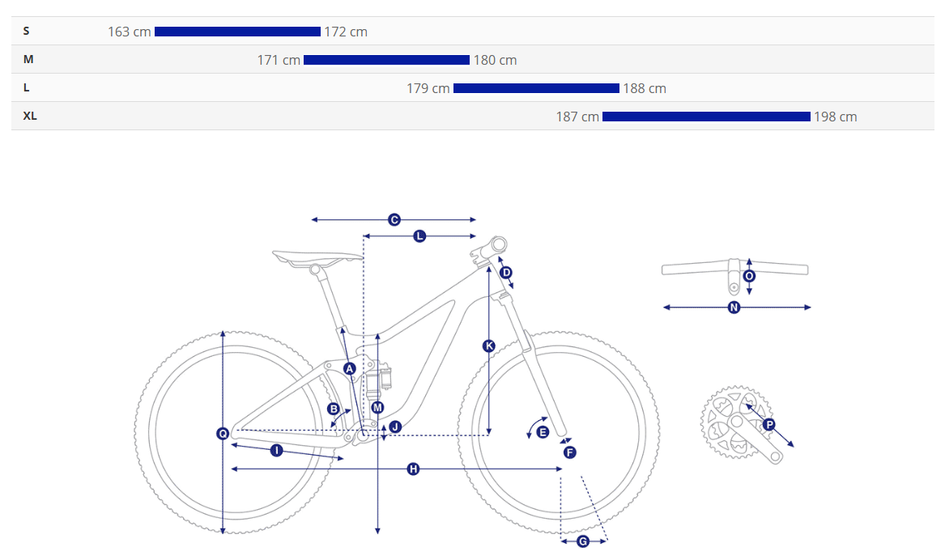The height and width of the screenshot is (560, 945).
Task: Select the circled I chainstay marker
Action: click(276, 451)
